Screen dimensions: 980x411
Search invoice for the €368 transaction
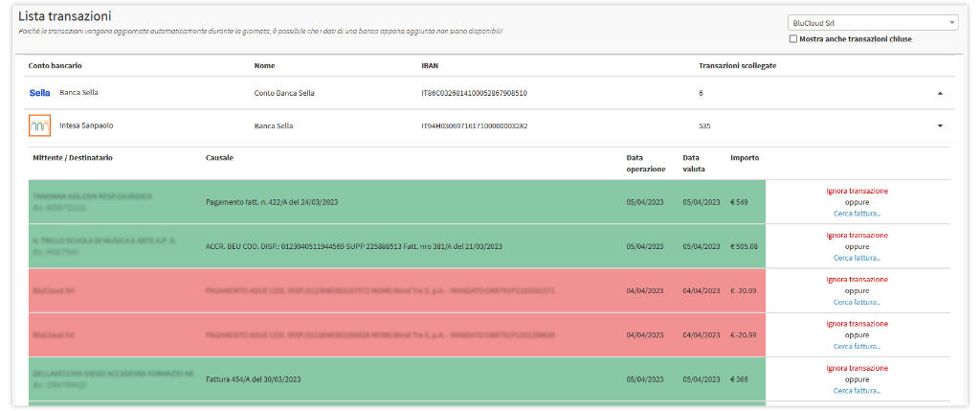(857, 390)
